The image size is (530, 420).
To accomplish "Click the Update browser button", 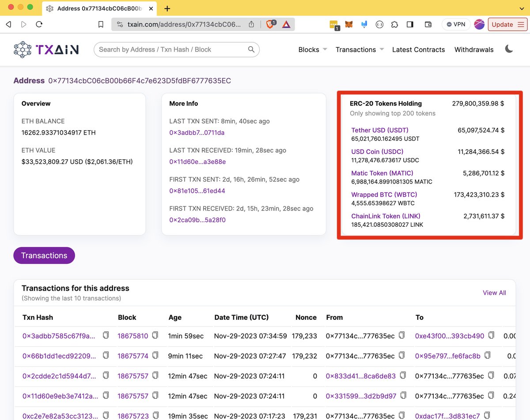I will 507,25.
